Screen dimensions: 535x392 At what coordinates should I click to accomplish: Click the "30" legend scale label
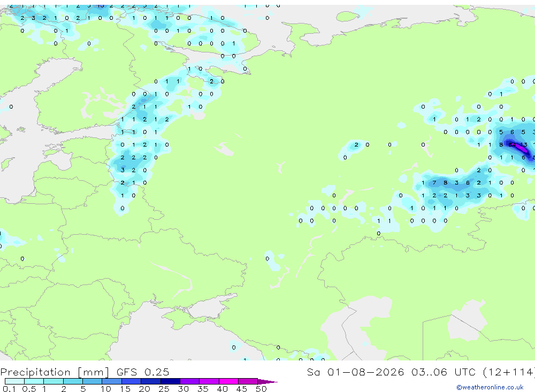click(x=183, y=389)
